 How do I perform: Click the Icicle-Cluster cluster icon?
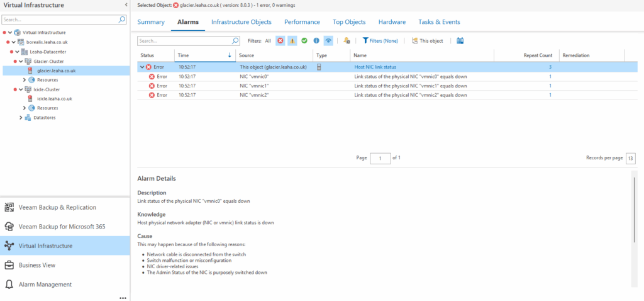pos(28,89)
